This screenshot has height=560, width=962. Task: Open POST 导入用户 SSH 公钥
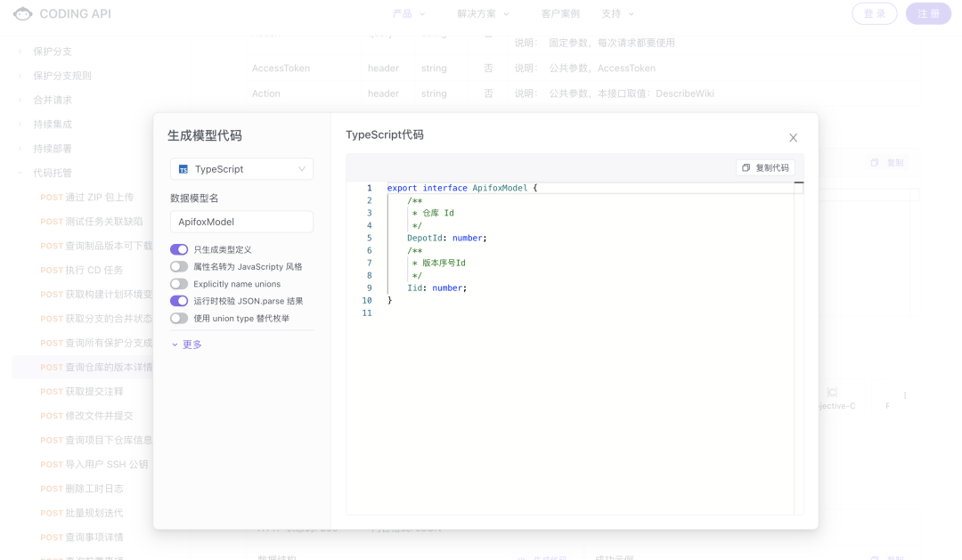point(94,465)
